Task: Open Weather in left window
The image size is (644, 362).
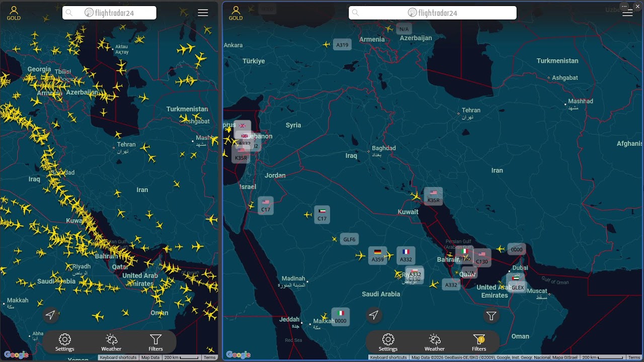Action: click(111, 342)
